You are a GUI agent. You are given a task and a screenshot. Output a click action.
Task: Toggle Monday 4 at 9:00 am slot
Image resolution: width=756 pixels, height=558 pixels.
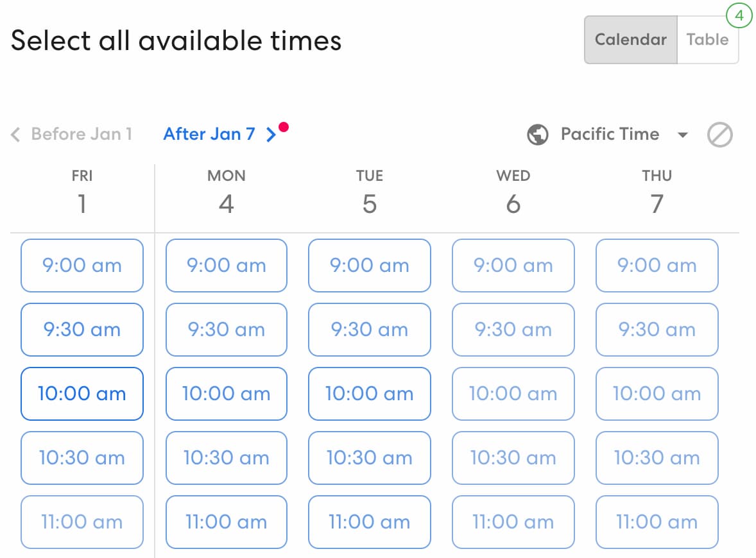click(x=227, y=266)
